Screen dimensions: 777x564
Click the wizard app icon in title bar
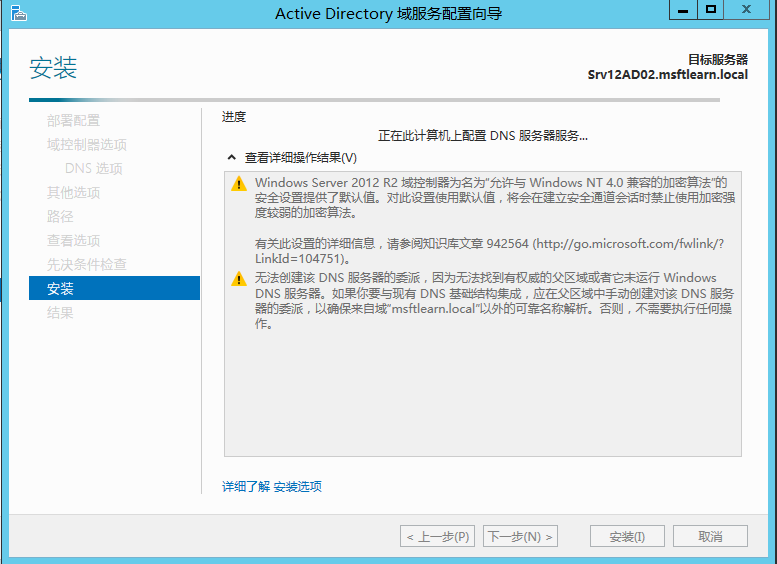click(19, 13)
